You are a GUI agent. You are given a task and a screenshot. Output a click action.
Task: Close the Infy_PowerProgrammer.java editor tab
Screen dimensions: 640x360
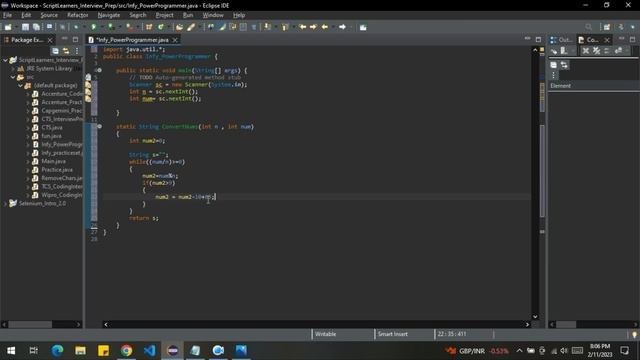(x=175, y=40)
